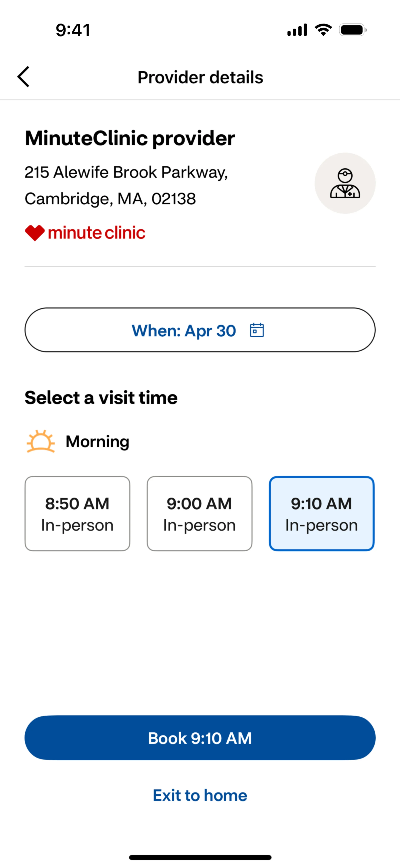The image size is (400, 868).
Task: Click the cellular signal bars icon
Action: (x=297, y=30)
